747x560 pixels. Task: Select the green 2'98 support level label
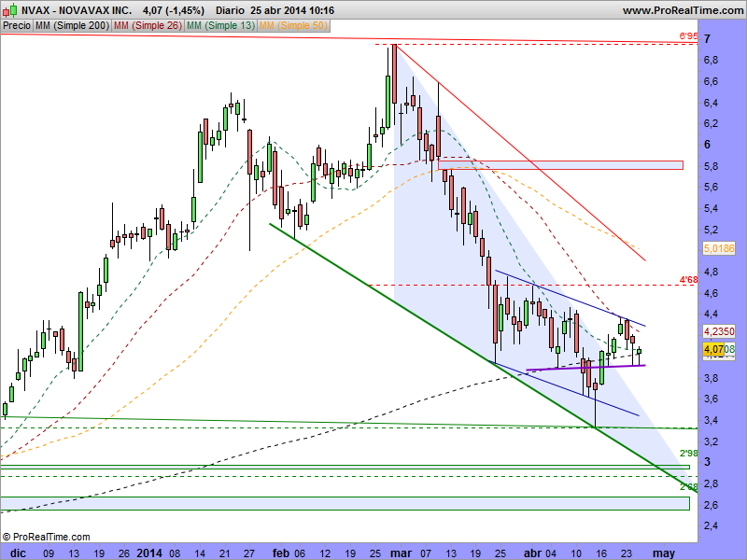point(688,453)
